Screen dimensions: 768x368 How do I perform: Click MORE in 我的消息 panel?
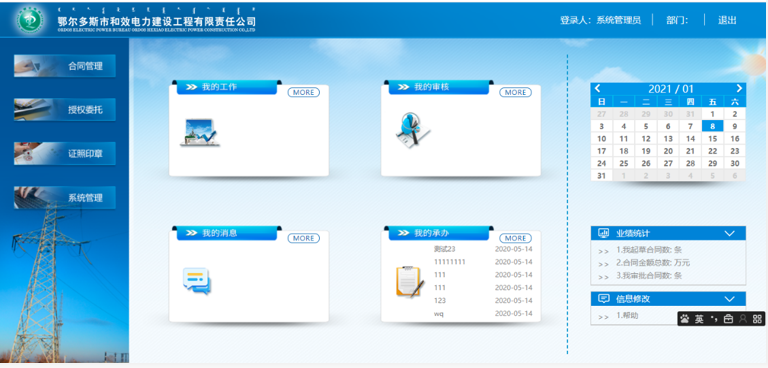tap(303, 238)
